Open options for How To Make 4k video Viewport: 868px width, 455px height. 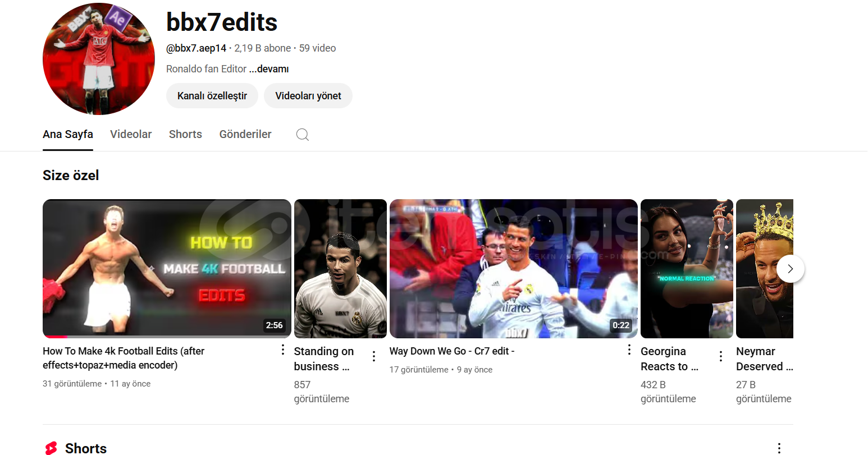283,350
